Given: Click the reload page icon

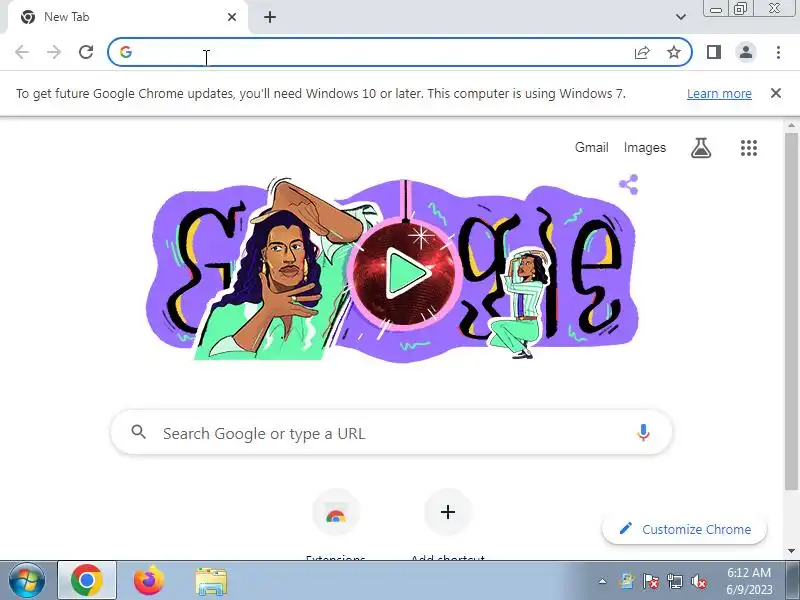Looking at the screenshot, I should pyautogui.click(x=86, y=52).
